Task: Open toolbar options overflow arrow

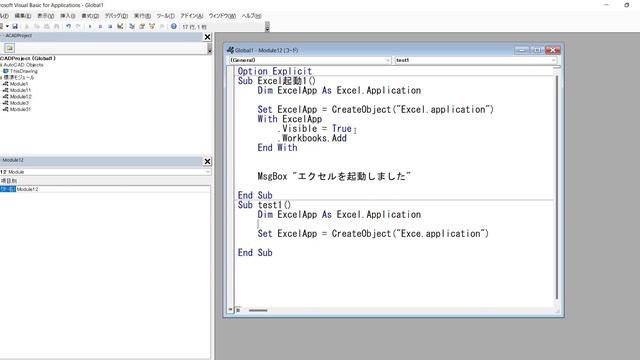Action: click(267, 27)
